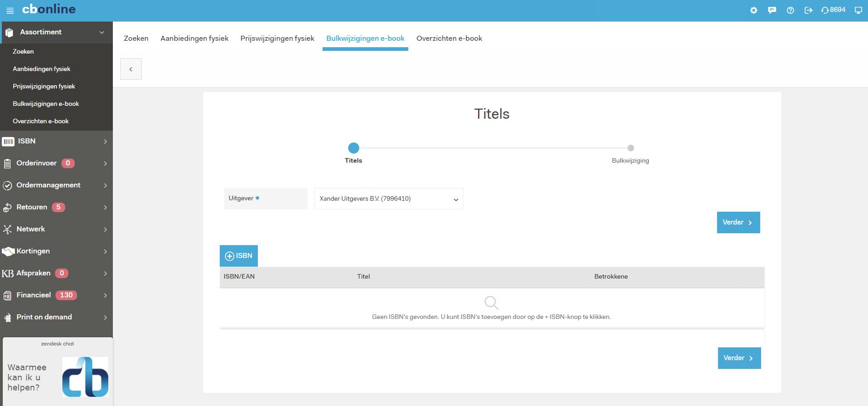The image size is (868, 406).
Task: Click the Retouren return icon
Action: pos(7,208)
